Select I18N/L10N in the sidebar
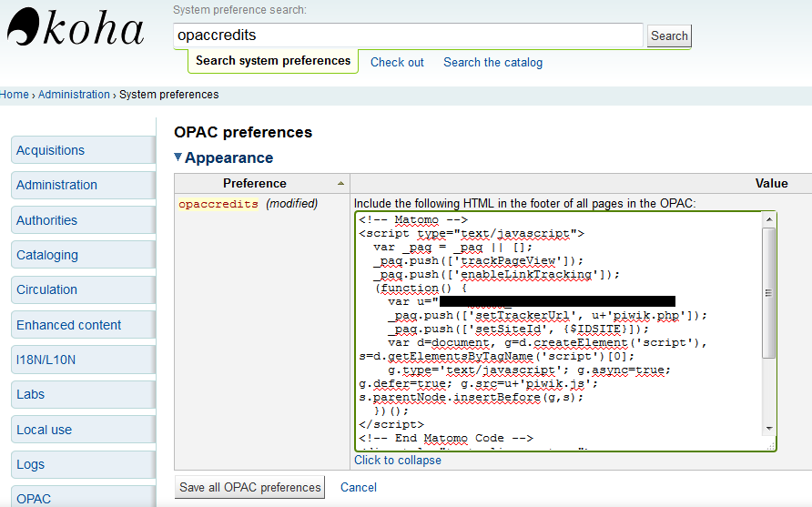The height and width of the screenshot is (507, 812). coord(46,360)
